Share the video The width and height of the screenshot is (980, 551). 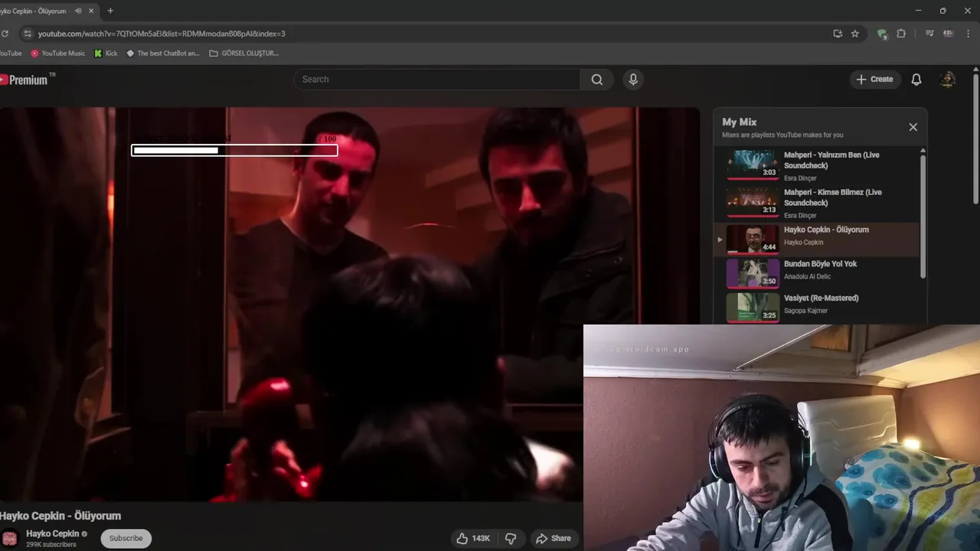point(554,539)
